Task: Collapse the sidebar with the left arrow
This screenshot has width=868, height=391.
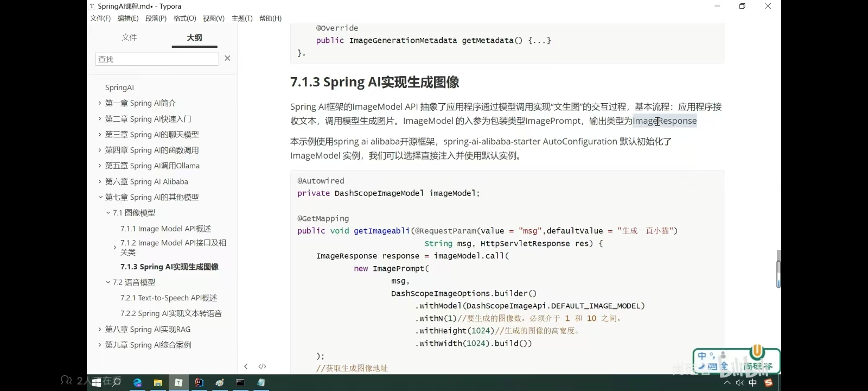Action: (x=246, y=367)
